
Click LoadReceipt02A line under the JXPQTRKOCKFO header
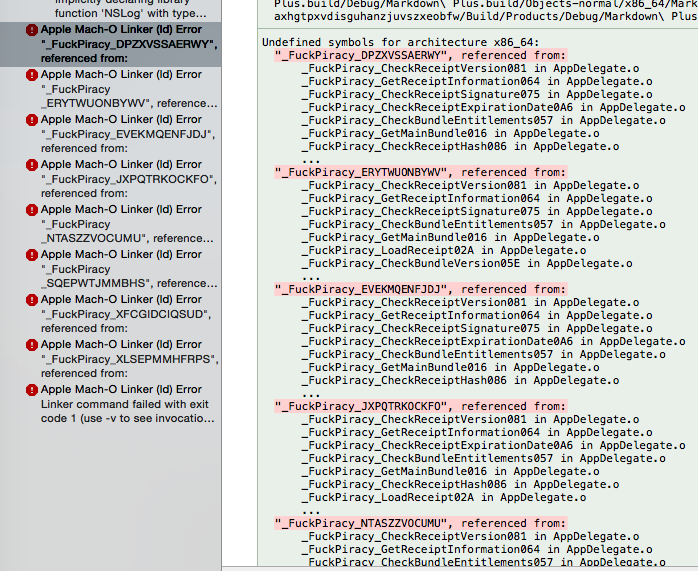point(444,498)
